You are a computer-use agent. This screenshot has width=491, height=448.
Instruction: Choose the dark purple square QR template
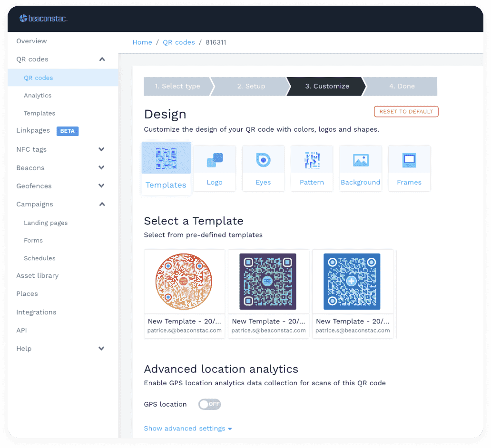[x=268, y=282]
